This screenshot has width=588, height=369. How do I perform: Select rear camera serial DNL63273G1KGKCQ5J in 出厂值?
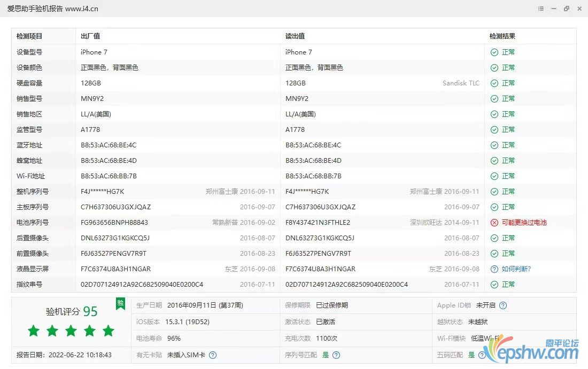(115, 238)
